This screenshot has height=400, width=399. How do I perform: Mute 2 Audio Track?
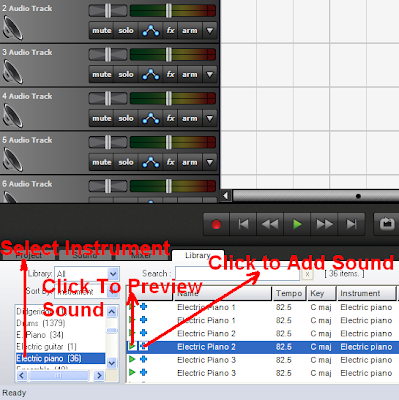pyautogui.click(x=102, y=31)
